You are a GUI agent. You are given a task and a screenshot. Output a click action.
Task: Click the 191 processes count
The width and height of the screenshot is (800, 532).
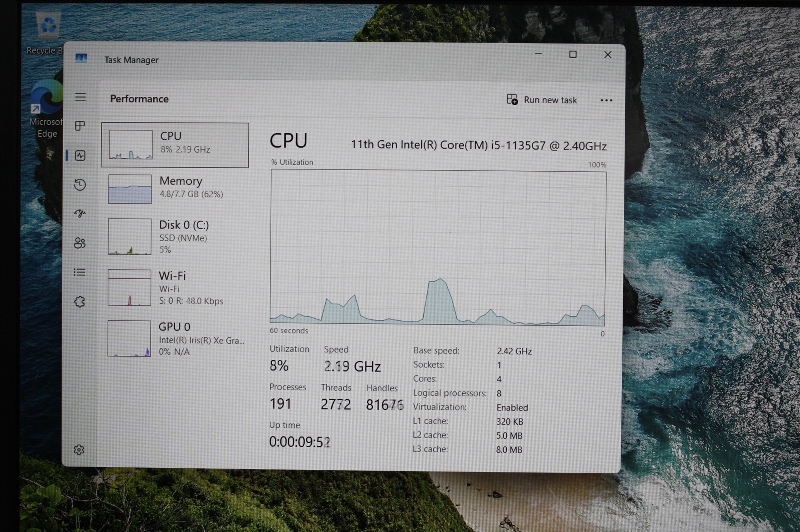pos(280,404)
